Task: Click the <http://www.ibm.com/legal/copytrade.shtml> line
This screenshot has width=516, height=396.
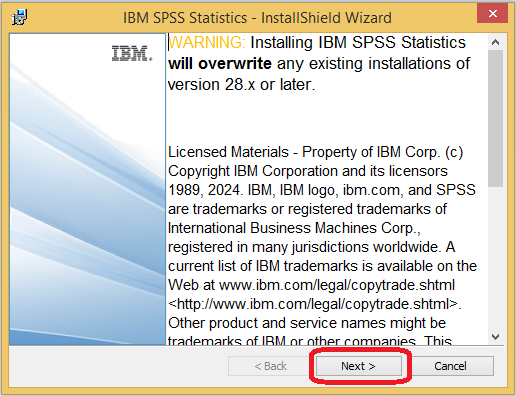Action: pos(314,304)
